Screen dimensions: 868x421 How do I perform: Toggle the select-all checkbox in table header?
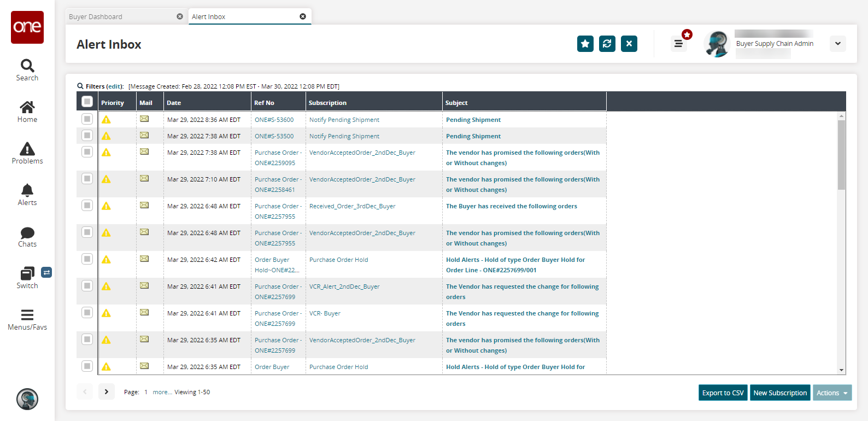[x=87, y=102]
